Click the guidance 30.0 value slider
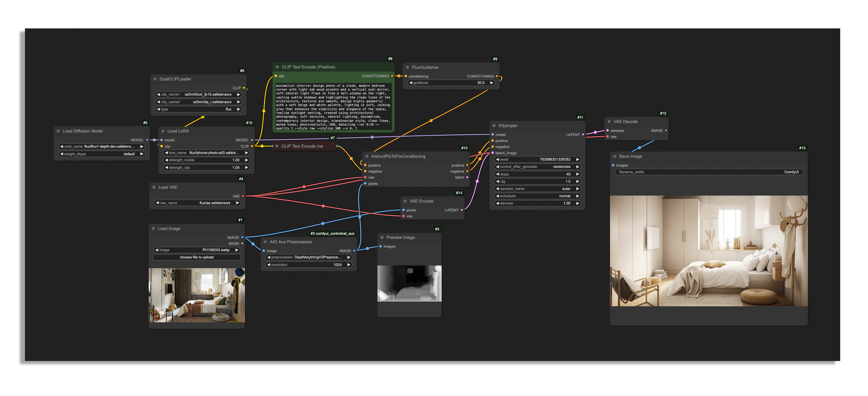The height and width of the screenshot is (396, 868). pos(451,83)
